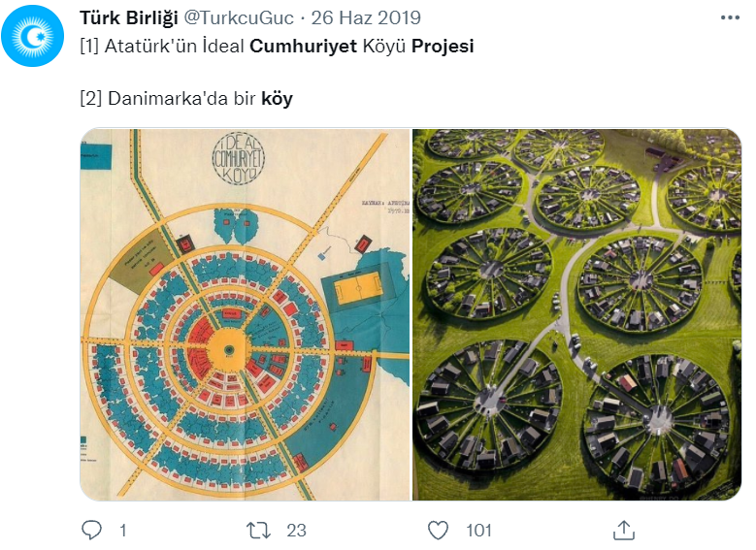This screenshot has height=550, width=756.
Task: Click the reply speech bubble icon
Action: (x=92, y=530)
